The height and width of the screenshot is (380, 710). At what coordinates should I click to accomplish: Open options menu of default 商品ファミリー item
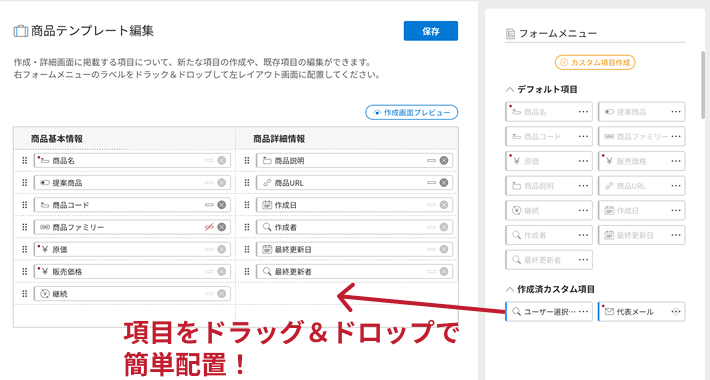point(676,136)
